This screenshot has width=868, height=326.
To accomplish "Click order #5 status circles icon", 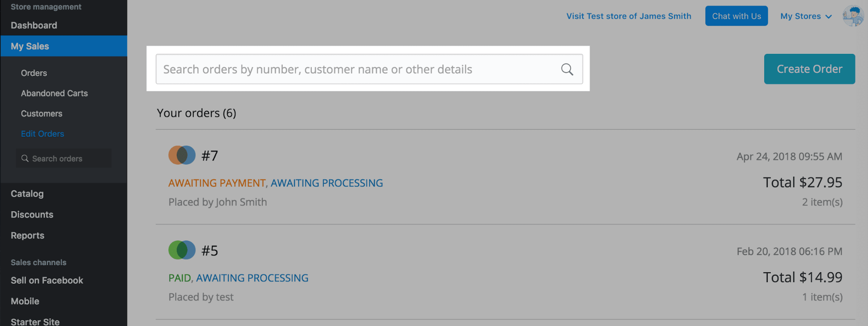I will coord(182,250).
